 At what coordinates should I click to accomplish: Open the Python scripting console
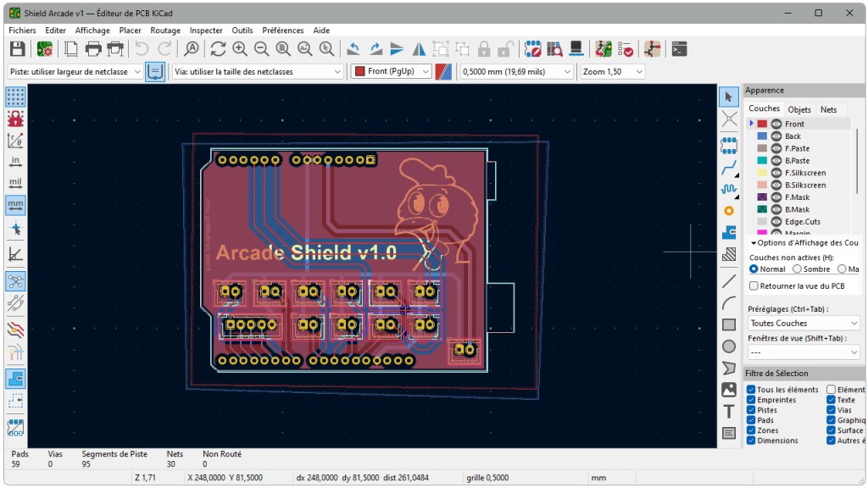tap(678, 48)
